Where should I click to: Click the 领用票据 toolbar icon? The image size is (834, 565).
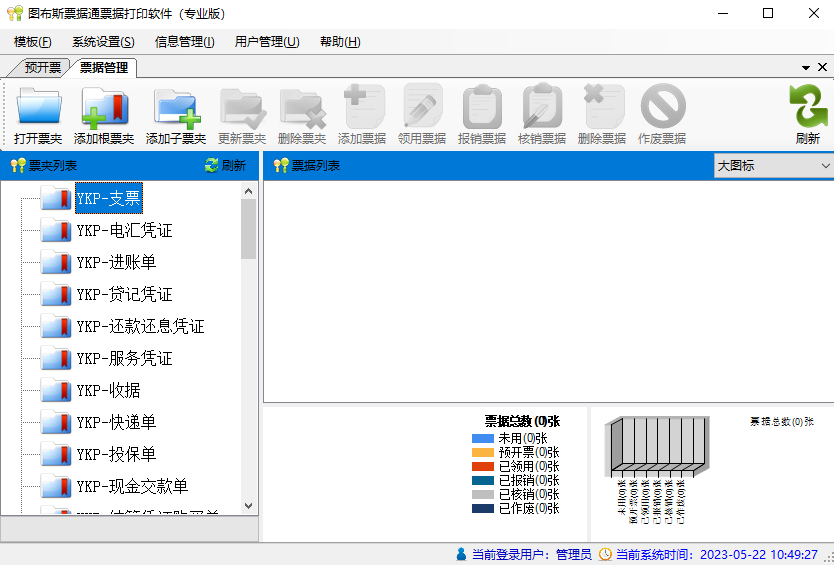pos(422,107)
